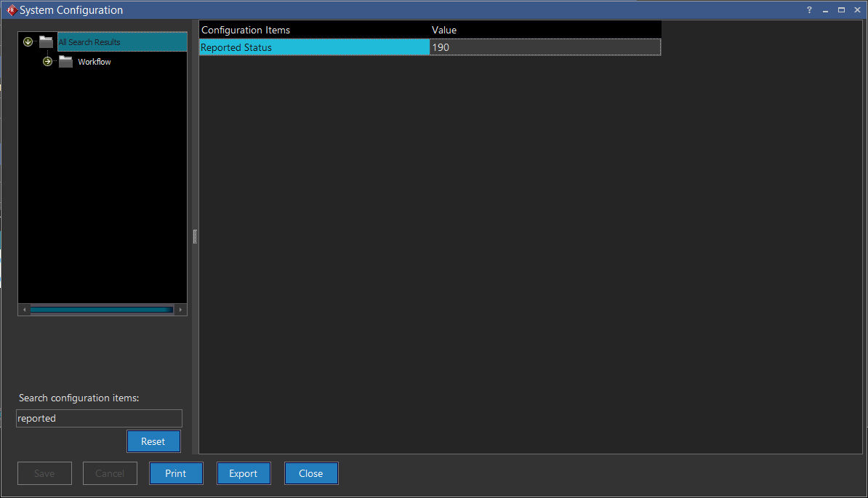The height and width of the screenshot is (498, 868).
Task: Click the help question mark in title bar
Action: [809, 10]
